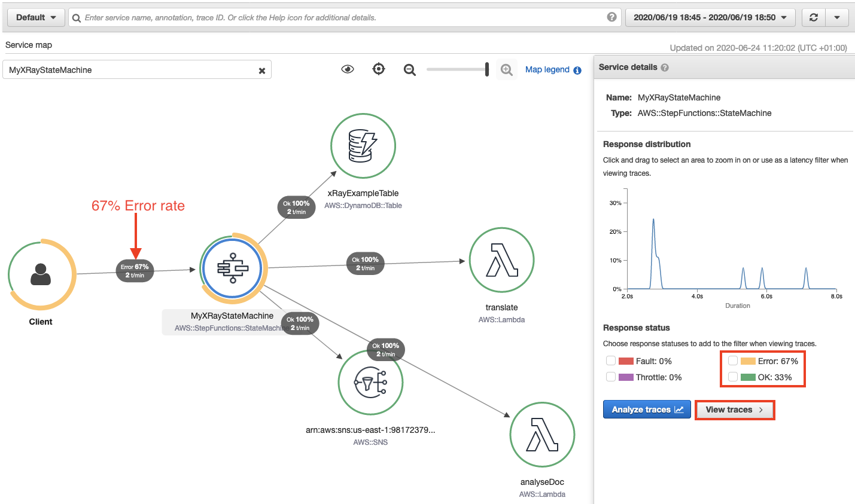Click the zoom slider handle

tap(487, 69)
